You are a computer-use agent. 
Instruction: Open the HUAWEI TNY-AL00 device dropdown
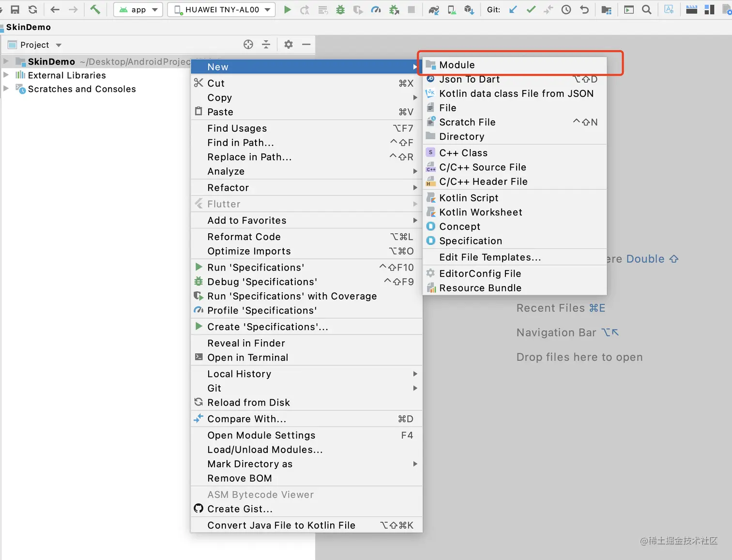tap(221, 10)
